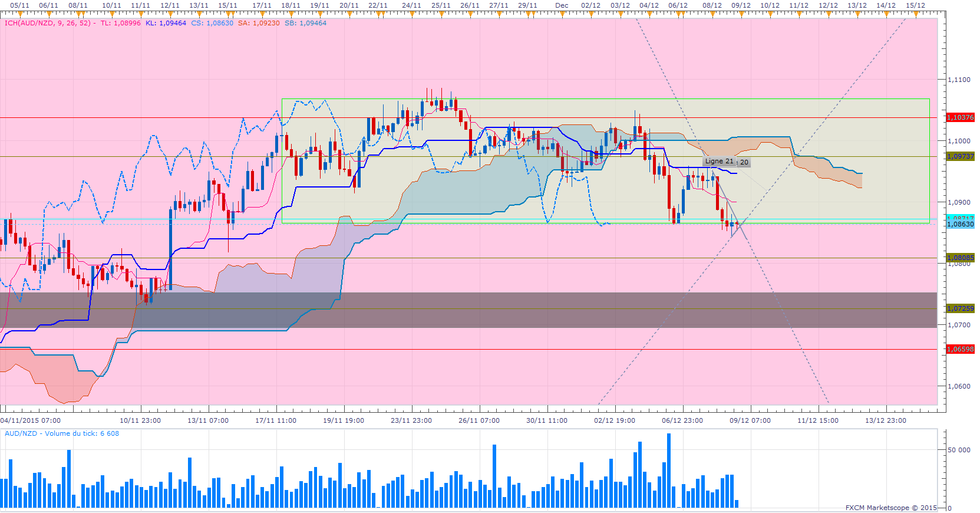Click the orange marker below 25/11
Screen dimensions: 980x513
pyautogui.click(x=441, y=13)
